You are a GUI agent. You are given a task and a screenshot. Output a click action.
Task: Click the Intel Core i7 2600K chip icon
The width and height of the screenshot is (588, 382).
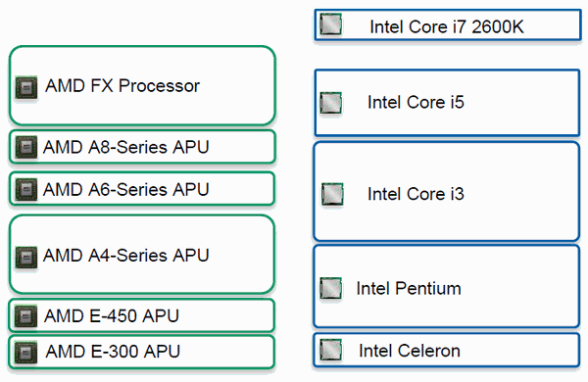point(331,24)
